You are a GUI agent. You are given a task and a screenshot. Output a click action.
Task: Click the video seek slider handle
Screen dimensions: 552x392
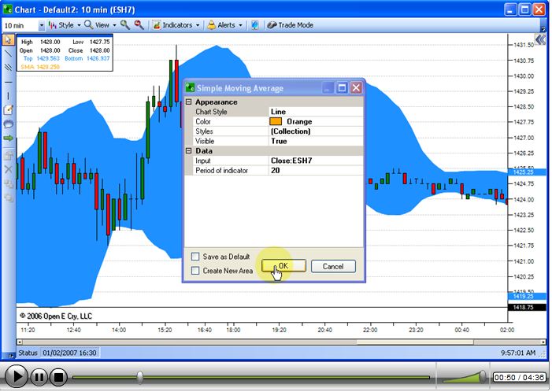pos(139,377)
